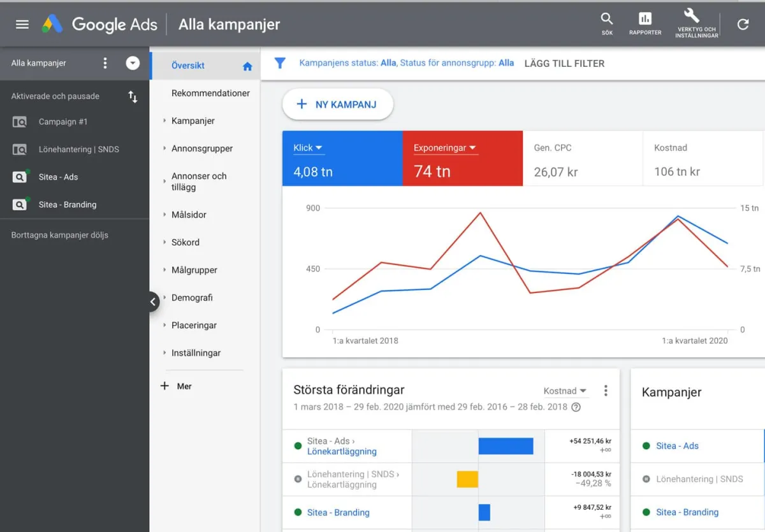Open three-dot menu in Största förändringar card
This screenshot has height=532, width=765.
(606, 391)
